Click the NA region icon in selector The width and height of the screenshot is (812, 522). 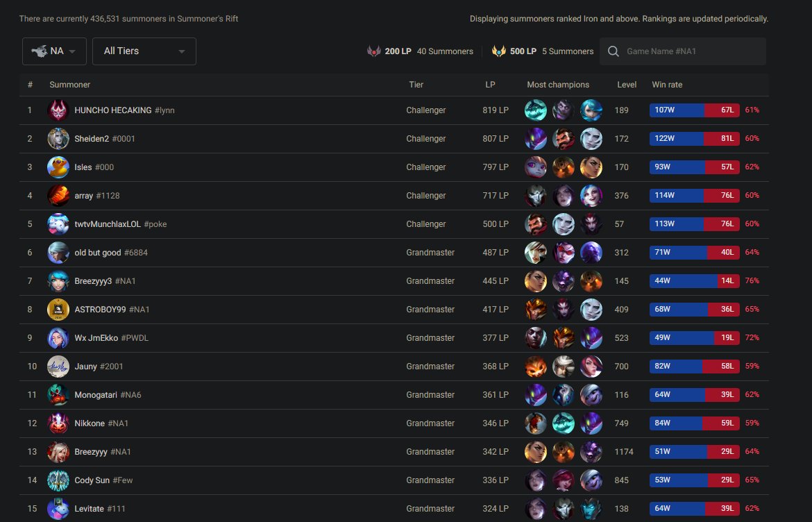click(x=39, y=51)
